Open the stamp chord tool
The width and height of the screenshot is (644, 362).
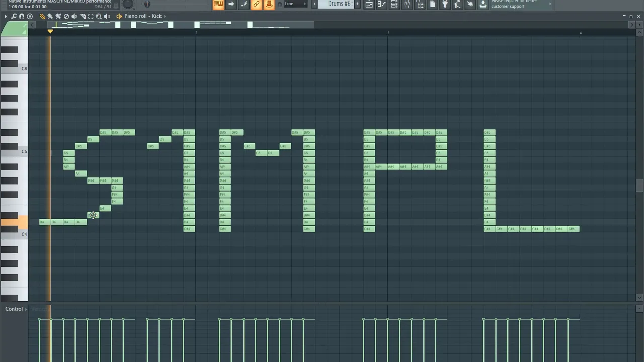coord(30,16)
